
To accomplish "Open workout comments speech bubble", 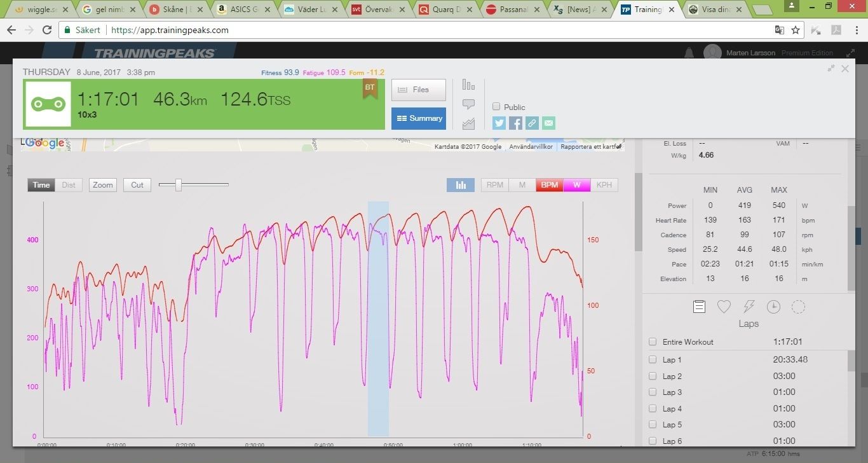I will pyautogui.click(x=469, y=104).
